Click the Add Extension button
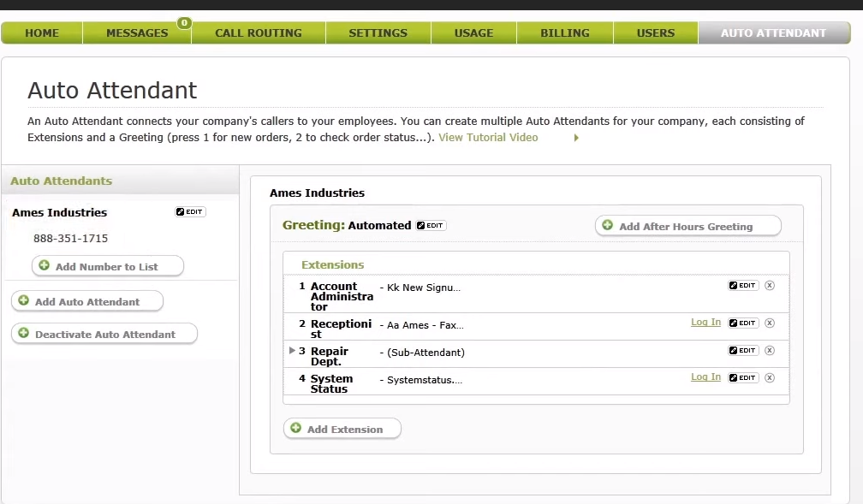Image resolution: width=863 pixels, height=504 pixels. click(342, 430)
